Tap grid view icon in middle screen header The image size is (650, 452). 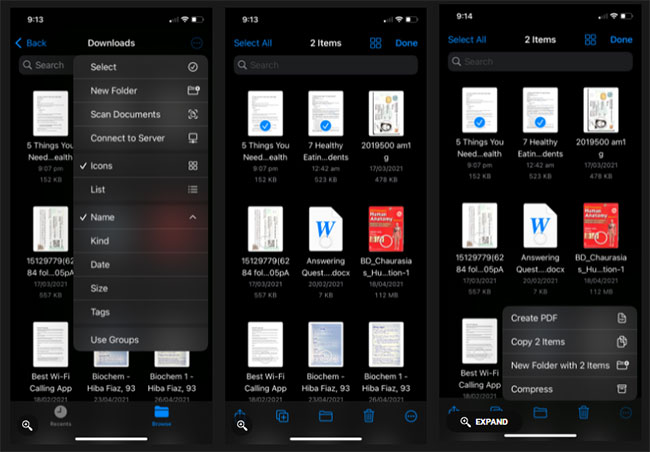(375, 43)
